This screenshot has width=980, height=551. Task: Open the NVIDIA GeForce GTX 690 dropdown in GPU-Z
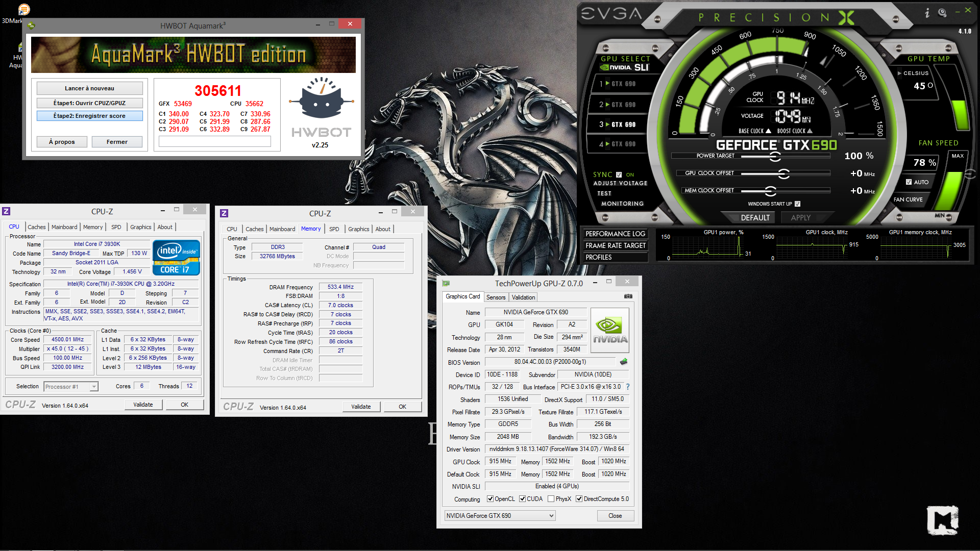500,516
